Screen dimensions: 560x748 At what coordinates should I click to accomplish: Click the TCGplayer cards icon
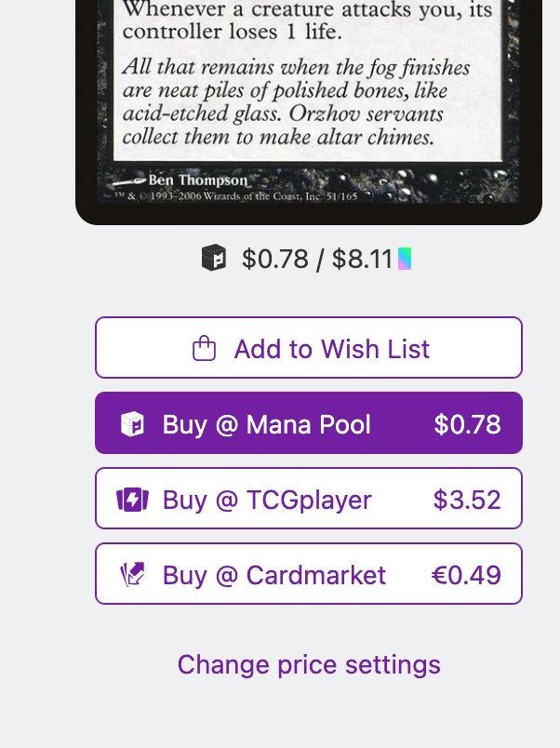click(x=133, y=500)
